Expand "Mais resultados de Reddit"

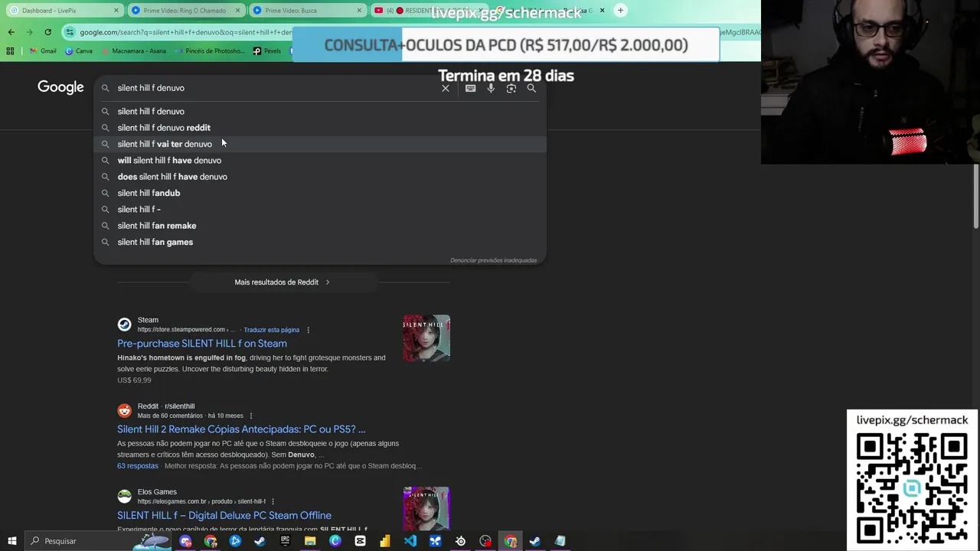(x=283, y=282)
